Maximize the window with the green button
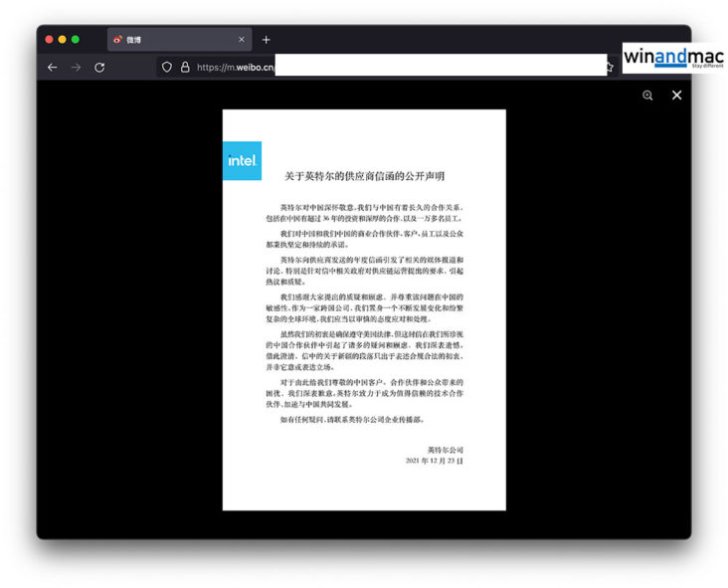Viewport: 728px width, 588px height. click(x=75, y=40)
